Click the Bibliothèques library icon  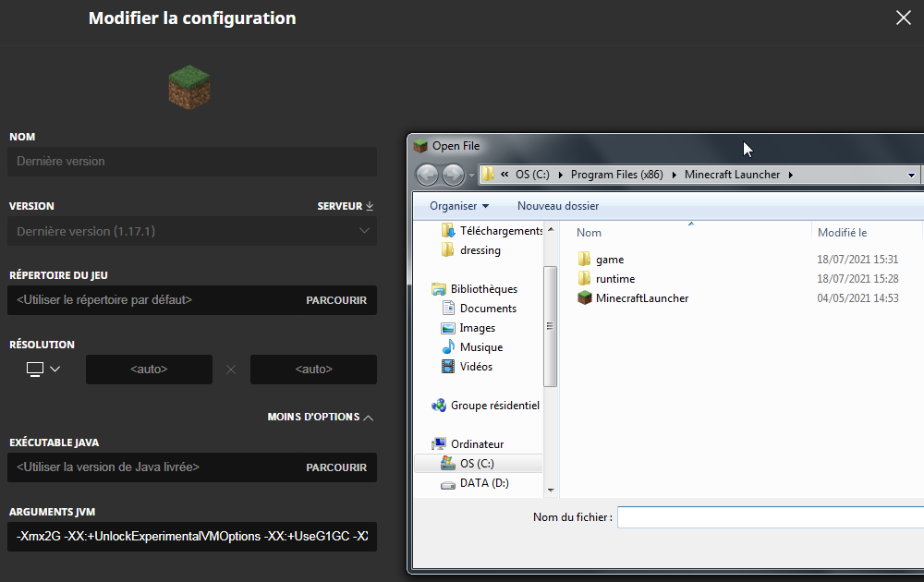(x=438, y=288)
